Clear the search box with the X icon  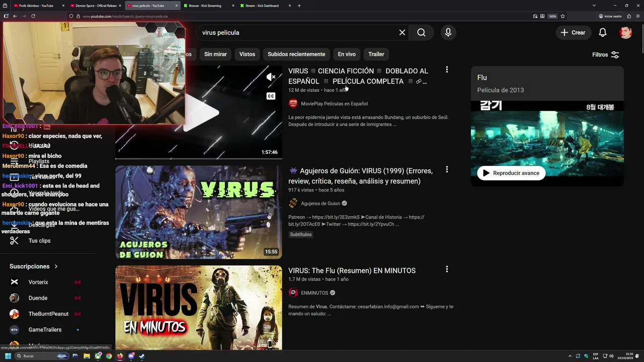402,33
